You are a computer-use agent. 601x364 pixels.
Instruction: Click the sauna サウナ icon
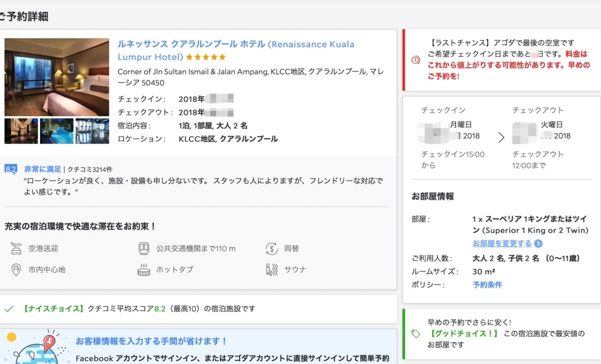(271, 270)
